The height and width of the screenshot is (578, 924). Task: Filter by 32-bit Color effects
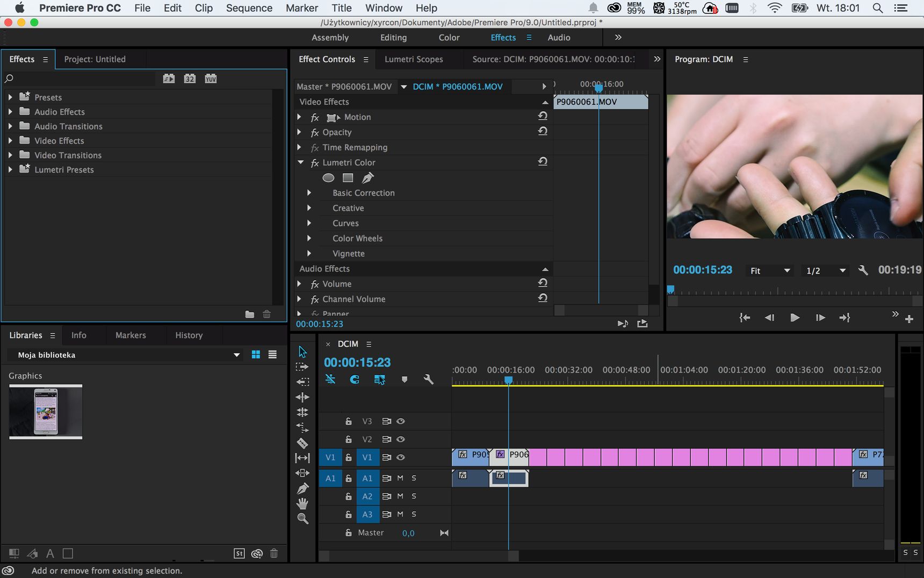pos(190,79)
